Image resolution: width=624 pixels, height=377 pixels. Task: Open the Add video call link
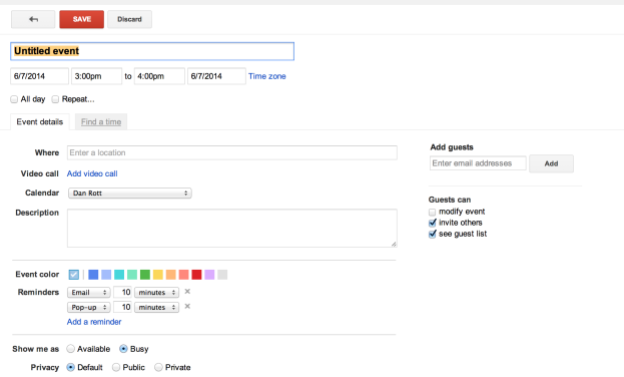coord(92,174)
